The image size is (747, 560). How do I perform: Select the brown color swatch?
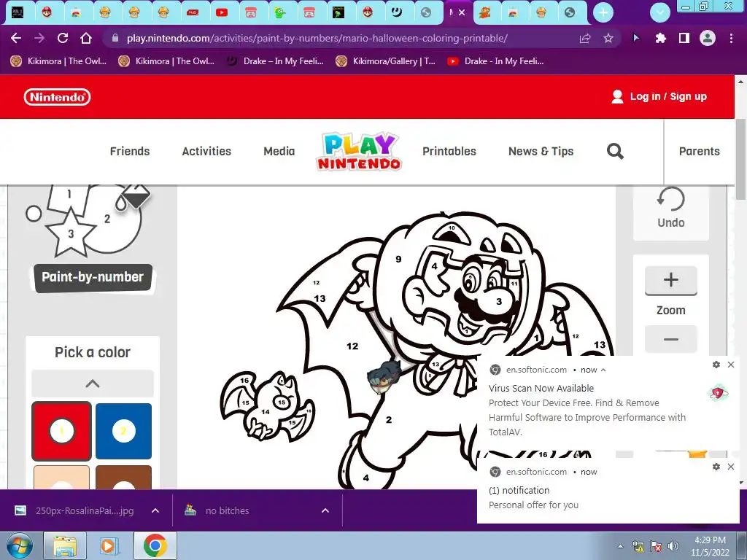[x=123, y=478]
